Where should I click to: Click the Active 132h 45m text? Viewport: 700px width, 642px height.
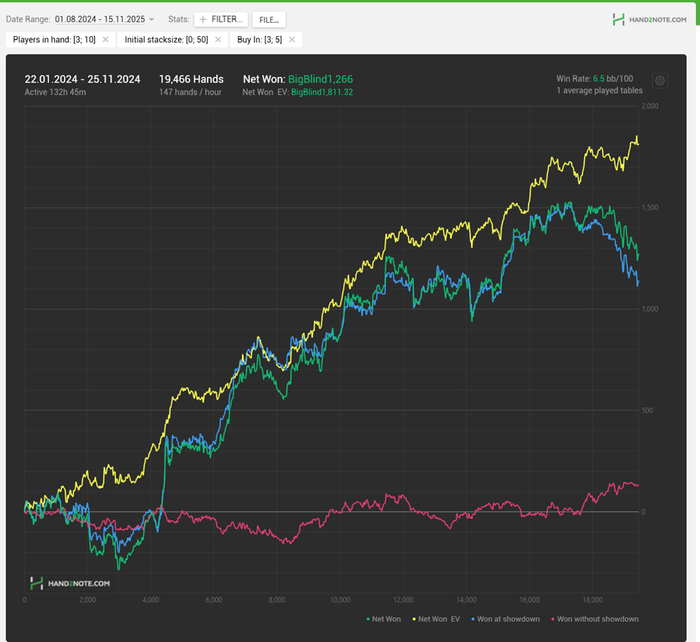55,92
